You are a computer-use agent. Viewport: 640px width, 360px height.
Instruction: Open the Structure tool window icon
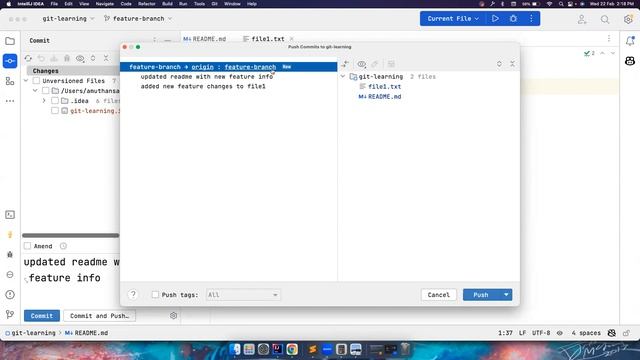(10, 81)
